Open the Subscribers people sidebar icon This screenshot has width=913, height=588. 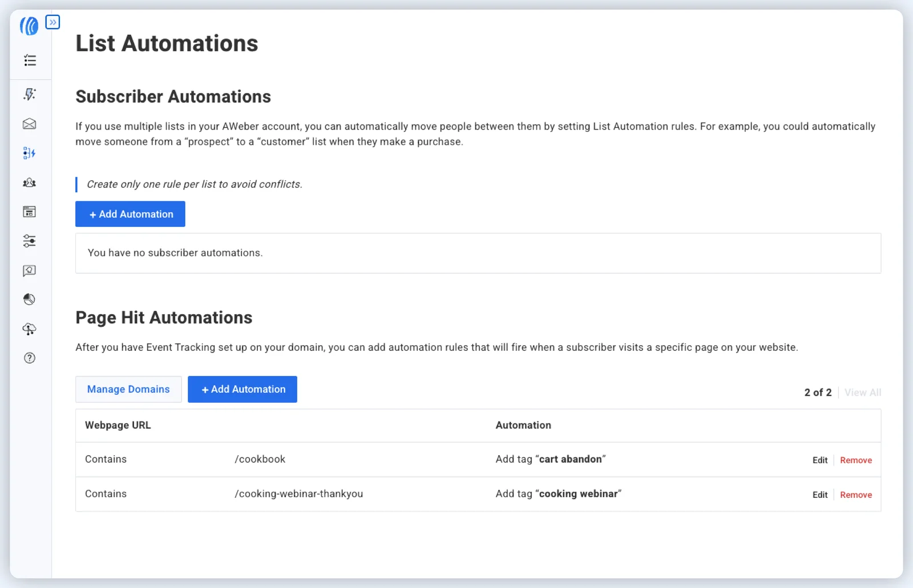click(30, 183)
